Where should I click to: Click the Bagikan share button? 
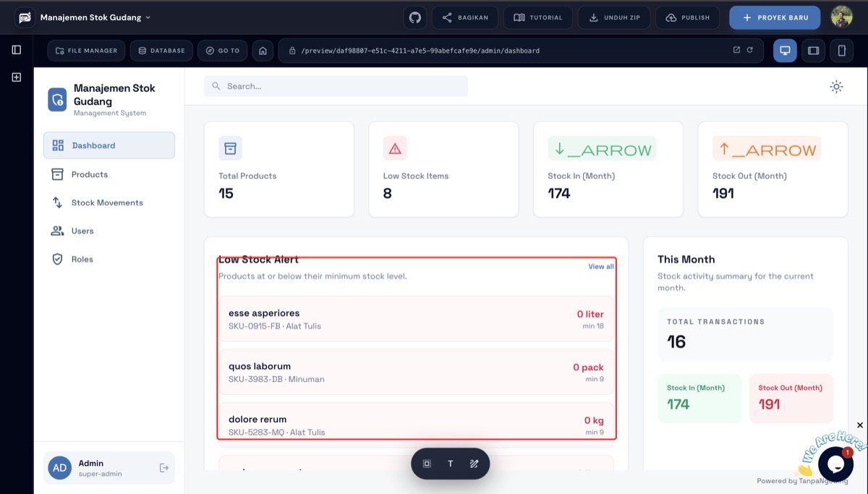(465, 17)
